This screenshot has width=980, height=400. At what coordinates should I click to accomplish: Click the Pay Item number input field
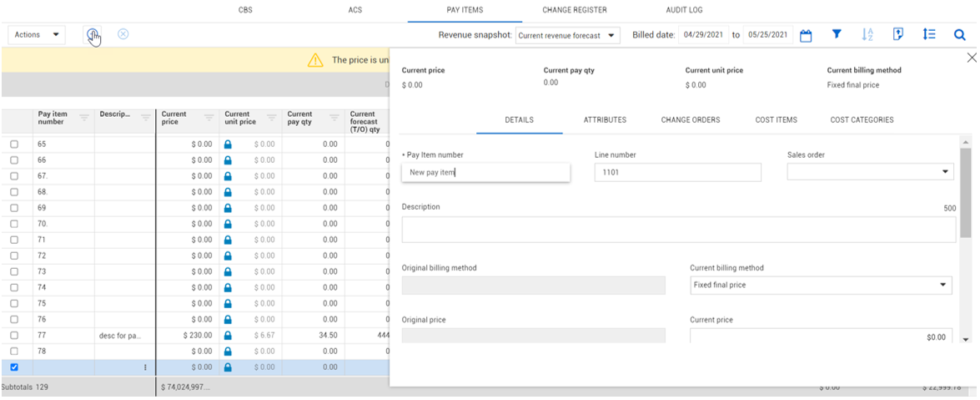[x=485, y=172]
